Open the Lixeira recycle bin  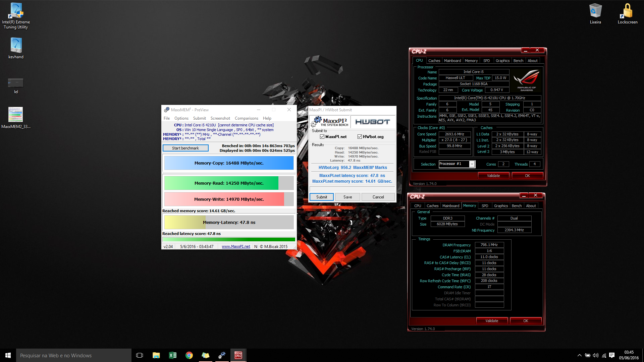(x=595, y=14)
